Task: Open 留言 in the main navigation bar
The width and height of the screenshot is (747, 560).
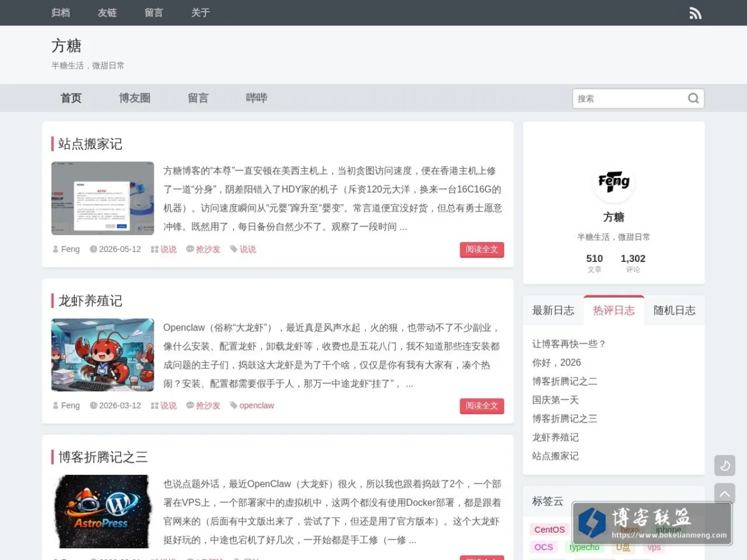Action: coord(198,98)
